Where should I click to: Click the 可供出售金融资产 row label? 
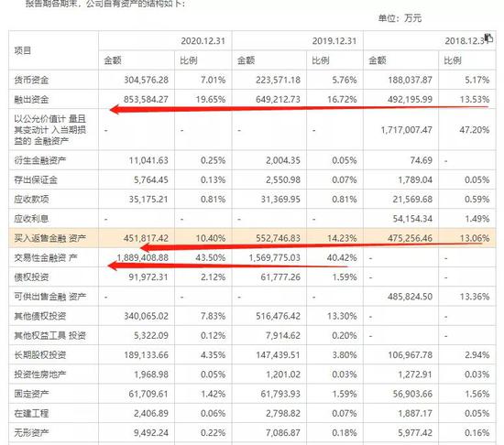tap(50, 297)
